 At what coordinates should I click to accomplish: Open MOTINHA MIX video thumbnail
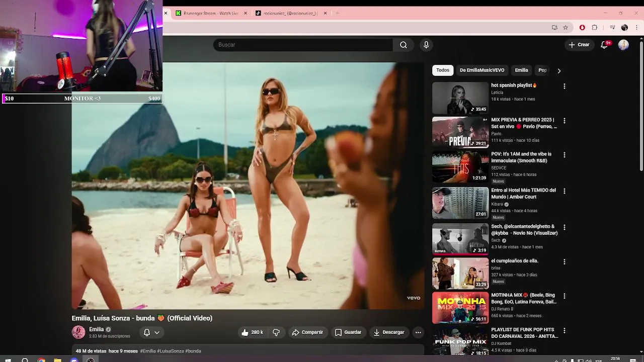pos(460,308)
